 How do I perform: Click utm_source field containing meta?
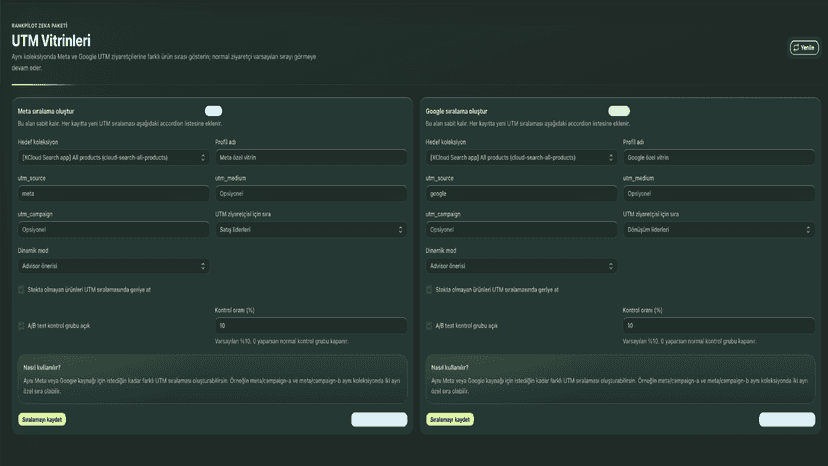pos(113,193)
